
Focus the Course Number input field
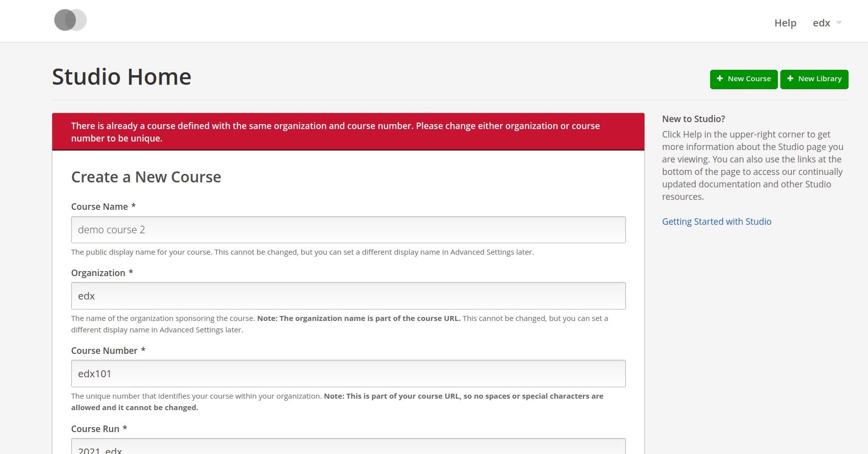348,374
